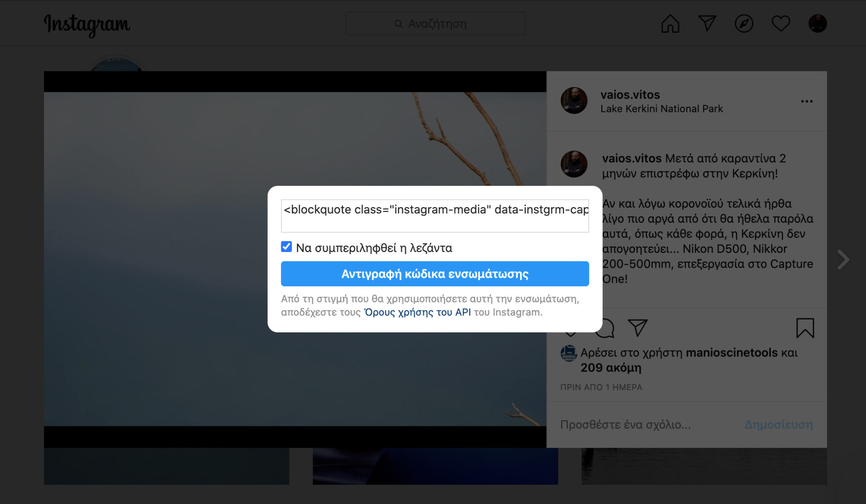The width and height of the screenshot is (866, 504).
Task: Click the Instagram logo
Action: (87, 25)
